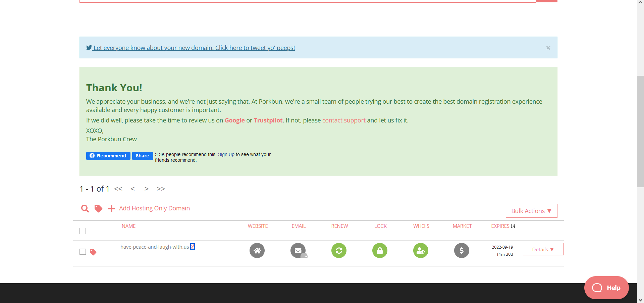Click the WHOIS column header

point(421,226)
